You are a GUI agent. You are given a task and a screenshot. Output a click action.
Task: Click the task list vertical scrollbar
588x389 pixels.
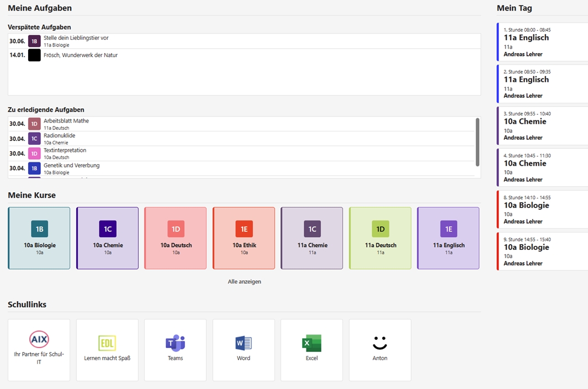click(x=477, y=142)
